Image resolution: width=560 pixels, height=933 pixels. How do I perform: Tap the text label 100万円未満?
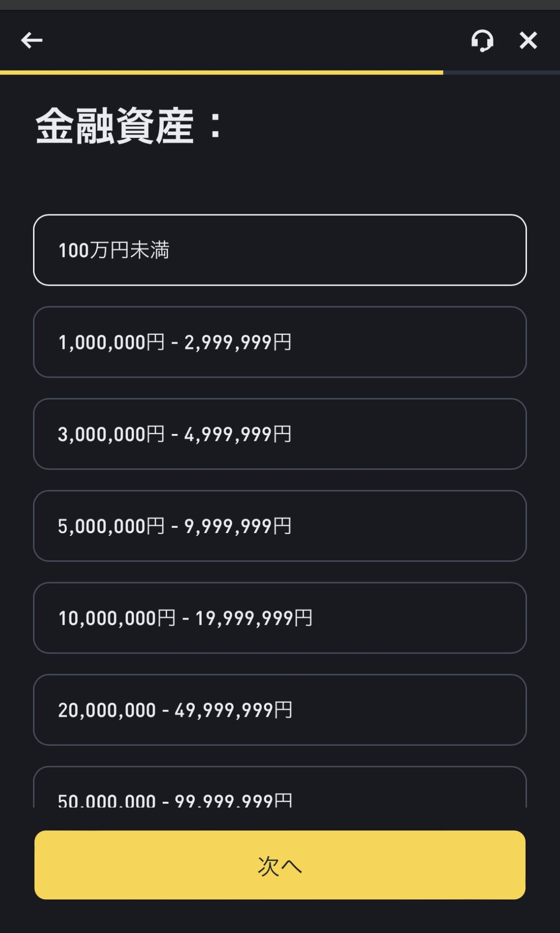(x=114, y=250)
